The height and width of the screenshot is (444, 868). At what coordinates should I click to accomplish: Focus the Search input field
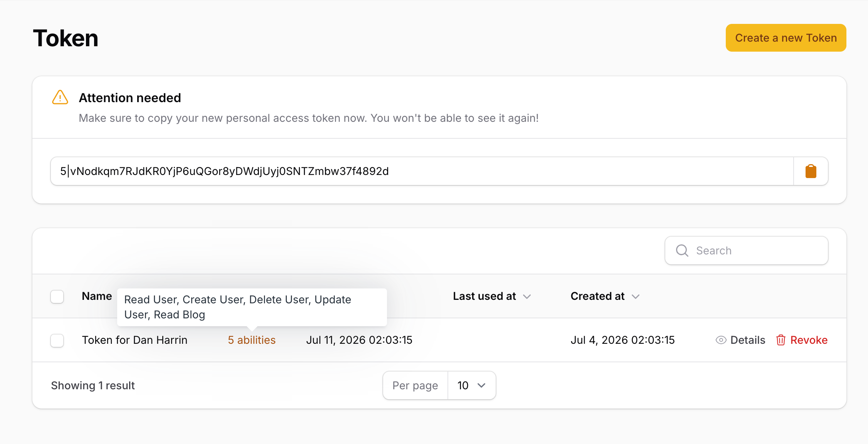[746, 251]
